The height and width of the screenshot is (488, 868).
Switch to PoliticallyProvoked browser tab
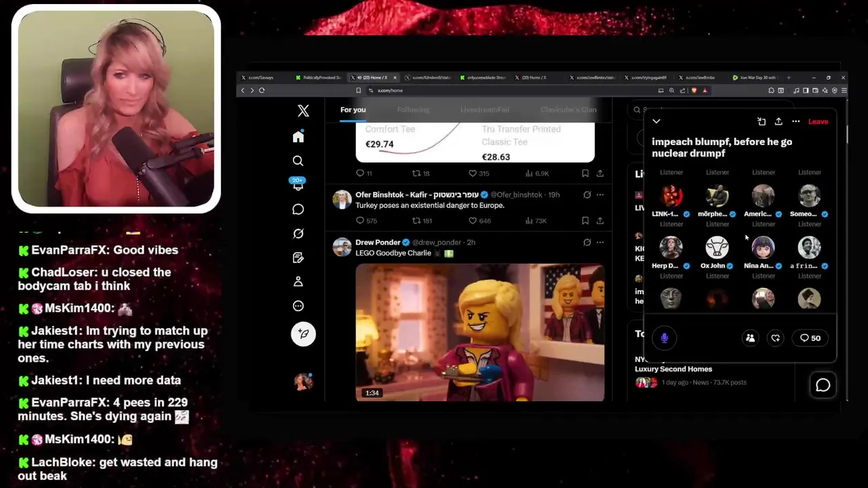[319, 77]
